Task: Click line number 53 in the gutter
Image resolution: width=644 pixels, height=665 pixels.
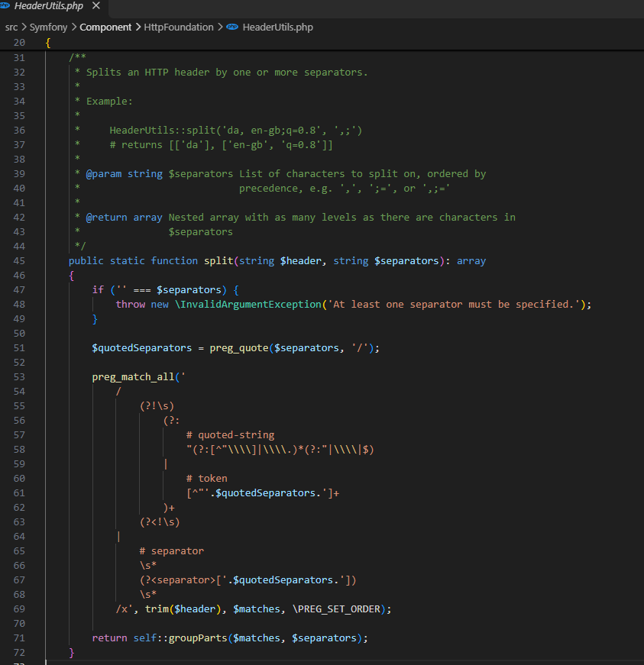Action: coord(19,377)
